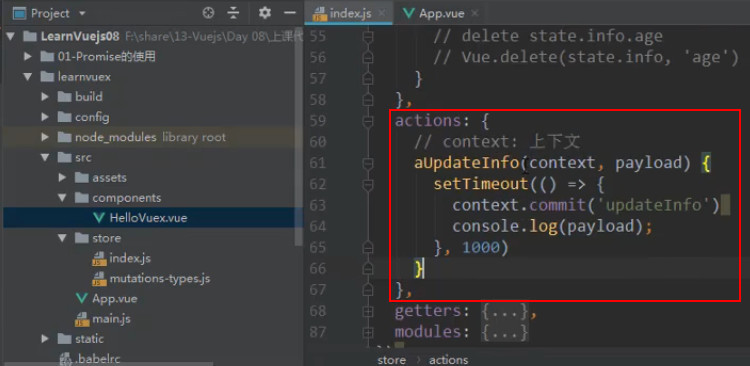
Task: Close the App.vue tab
Action: (x=474, y=13)
